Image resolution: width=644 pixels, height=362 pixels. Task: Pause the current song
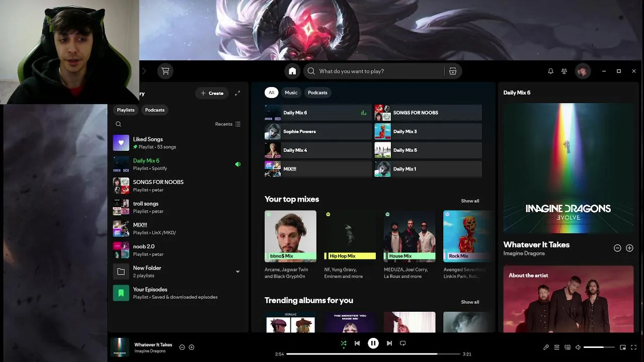click(373, 343)
